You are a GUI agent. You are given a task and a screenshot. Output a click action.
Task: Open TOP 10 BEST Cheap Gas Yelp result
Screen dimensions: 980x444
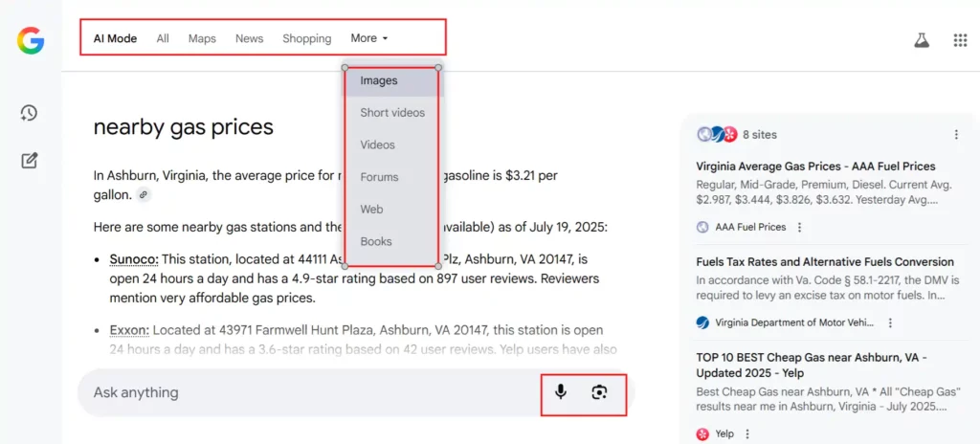tap(812, 366)
